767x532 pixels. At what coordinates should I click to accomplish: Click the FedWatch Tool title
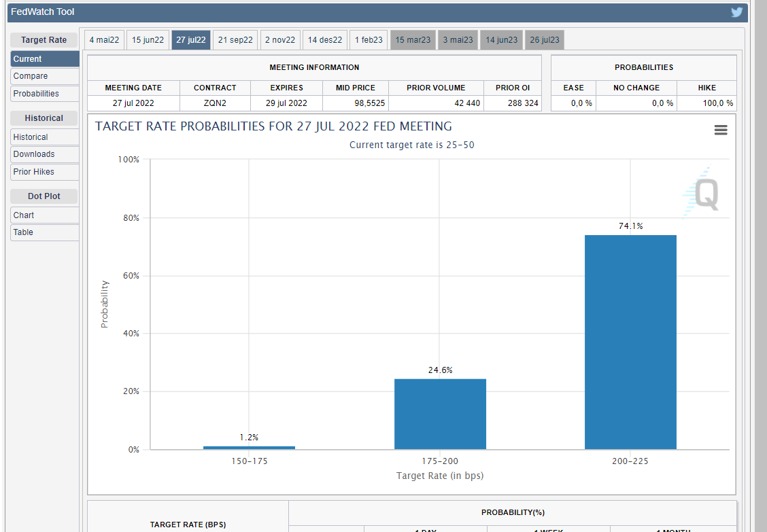click(x=43, y=12)
